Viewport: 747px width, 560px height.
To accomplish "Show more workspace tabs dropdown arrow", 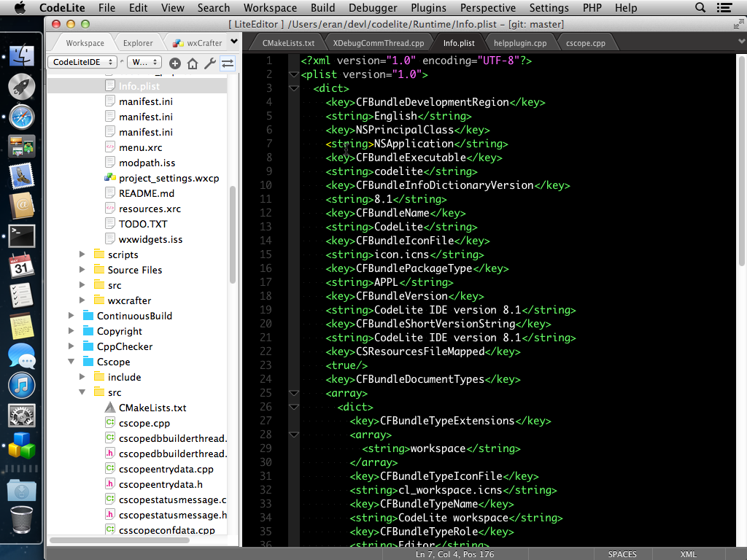I will (234, 42).
